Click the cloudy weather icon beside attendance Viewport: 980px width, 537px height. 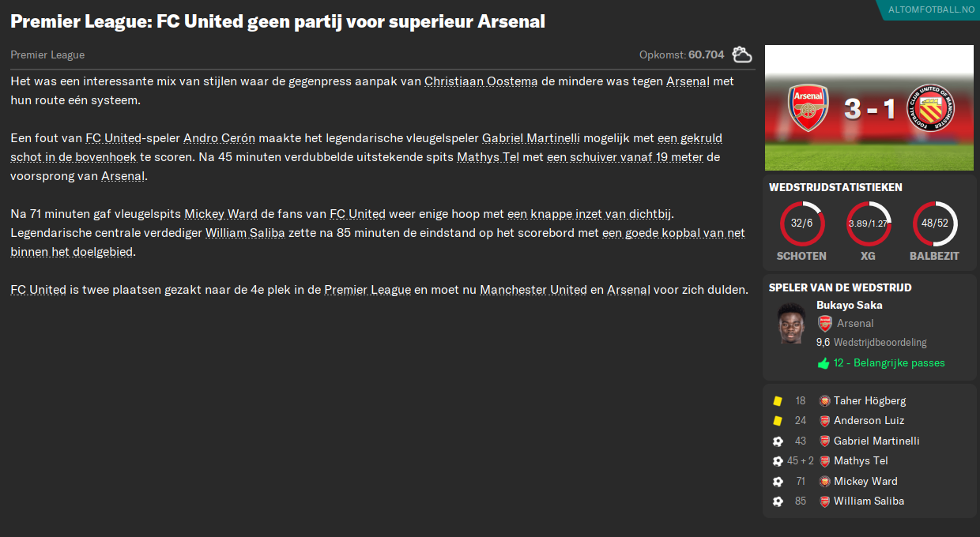(741, 54)
